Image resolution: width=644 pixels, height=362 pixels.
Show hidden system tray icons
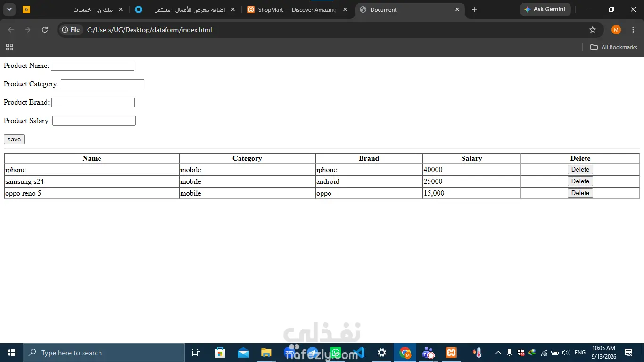(x=498, y=353)
